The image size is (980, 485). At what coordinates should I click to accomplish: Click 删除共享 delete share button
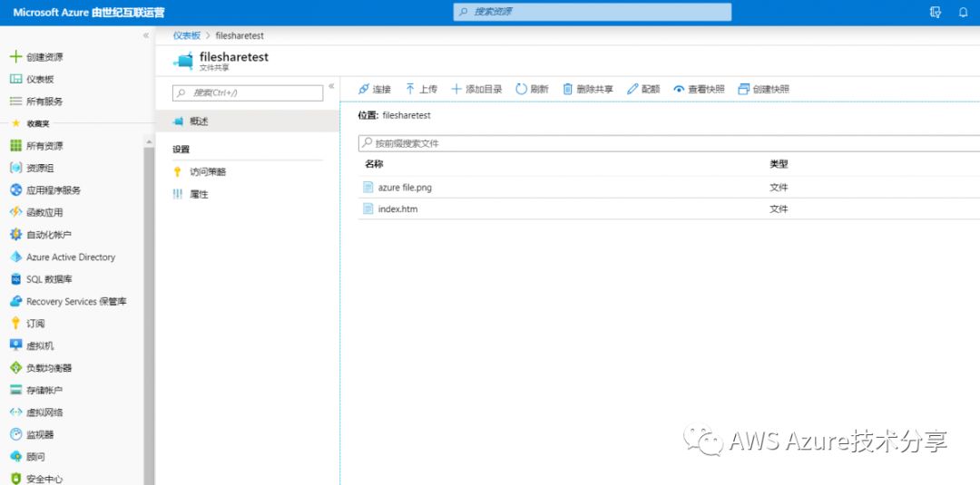tap(587, 89)
